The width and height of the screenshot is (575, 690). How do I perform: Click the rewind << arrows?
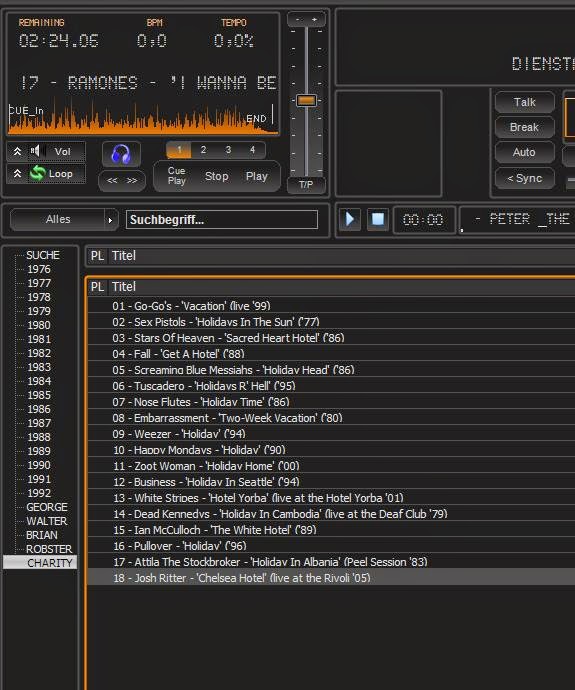click(112, 180)
